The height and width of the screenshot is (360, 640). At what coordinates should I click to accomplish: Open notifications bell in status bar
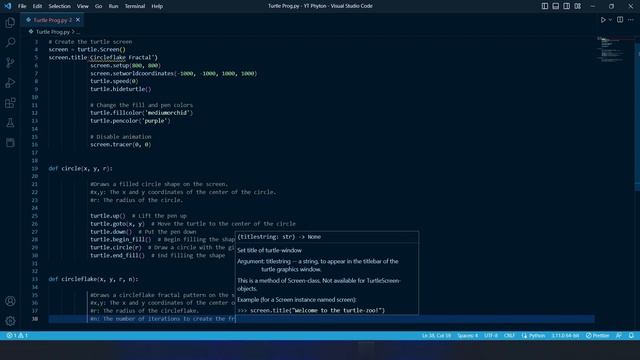[631, 336]
